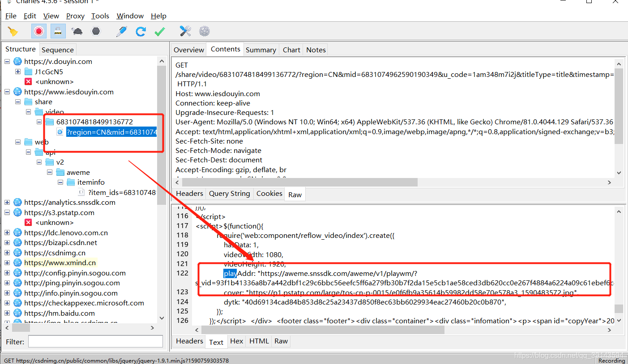
Task: Collapse the https://www.iesdouyin.com node
Action: pos(7,92)
